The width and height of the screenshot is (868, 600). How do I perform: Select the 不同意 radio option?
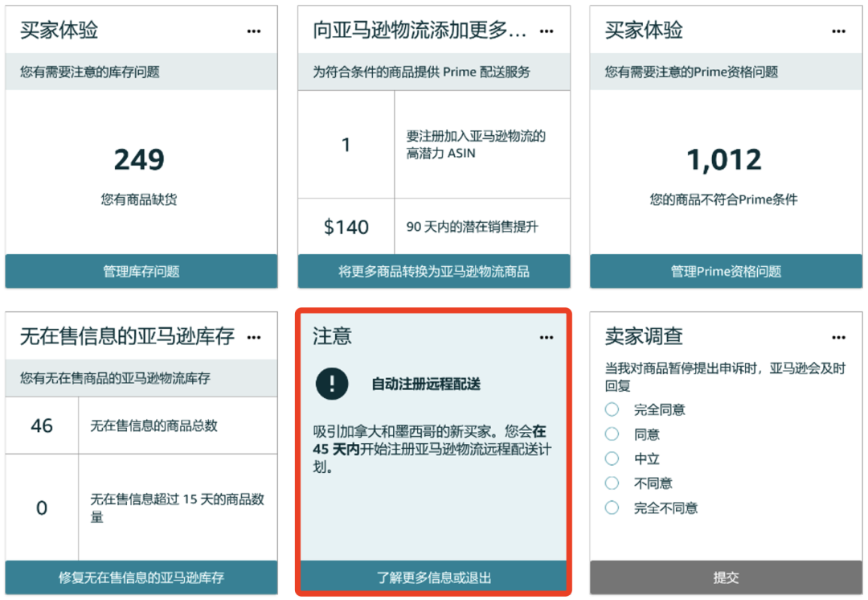pyautogui.click(x=612, y=483)
